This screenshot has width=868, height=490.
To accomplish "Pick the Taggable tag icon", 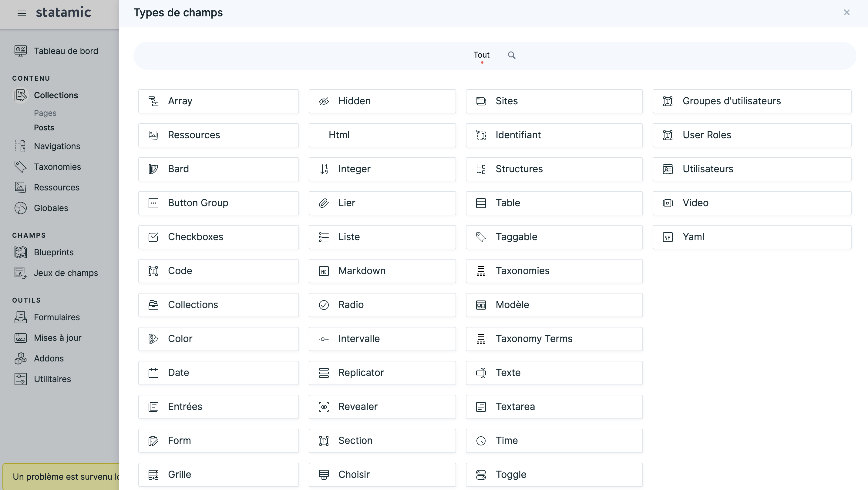I will point(481,237).
